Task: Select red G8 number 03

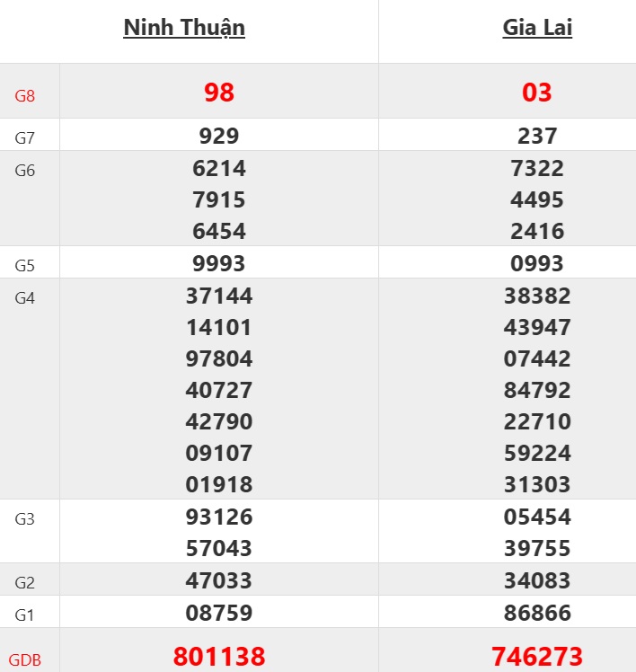Action: (x=537, y=93)
